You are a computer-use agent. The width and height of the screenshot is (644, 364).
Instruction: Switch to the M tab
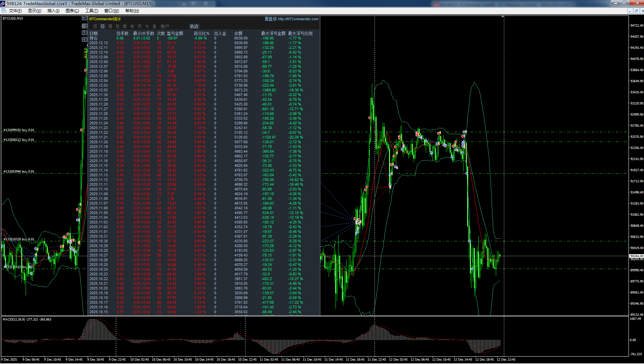(147, 26)
